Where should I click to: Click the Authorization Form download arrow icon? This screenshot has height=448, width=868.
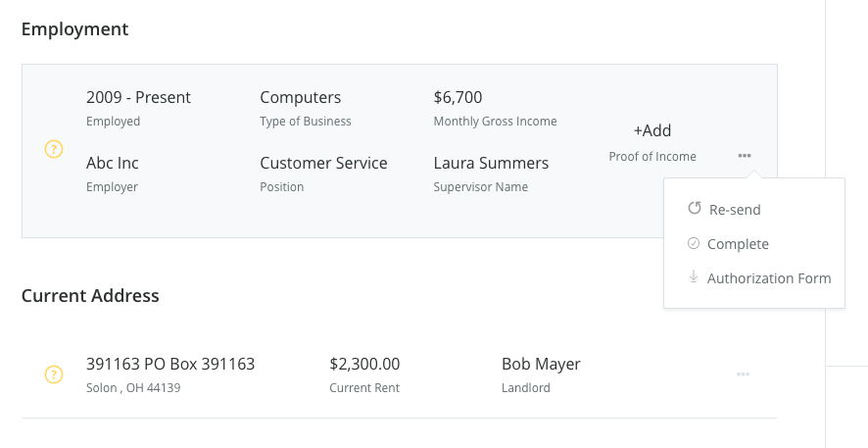pos(694,277)
